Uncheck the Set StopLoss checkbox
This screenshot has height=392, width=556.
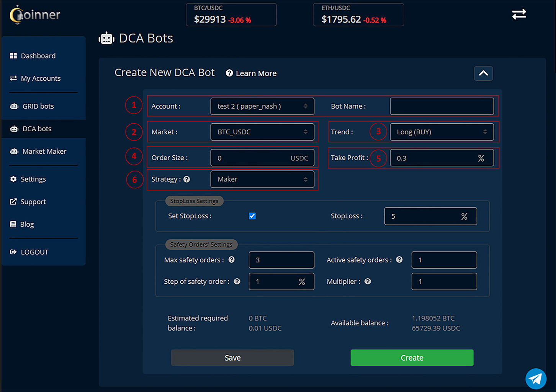(x=252, y=216)
